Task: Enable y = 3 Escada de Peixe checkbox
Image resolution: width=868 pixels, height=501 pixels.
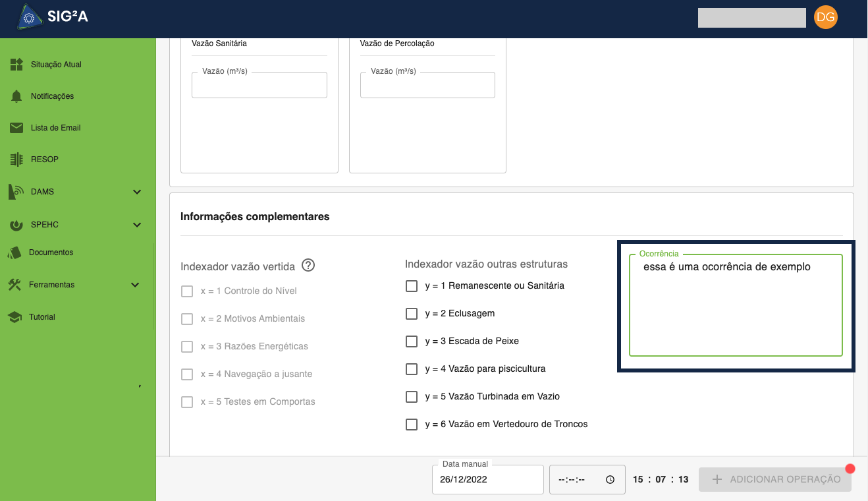Action: pos(412,341)
